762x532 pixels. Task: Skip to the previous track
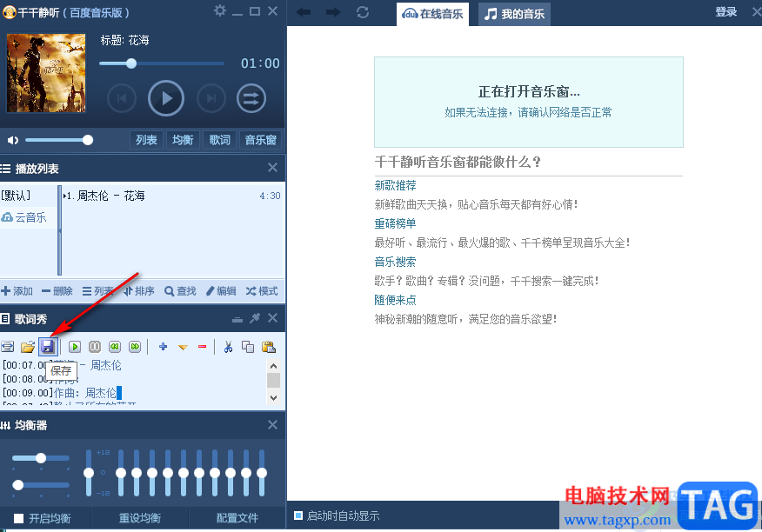(x=122, y=98)
